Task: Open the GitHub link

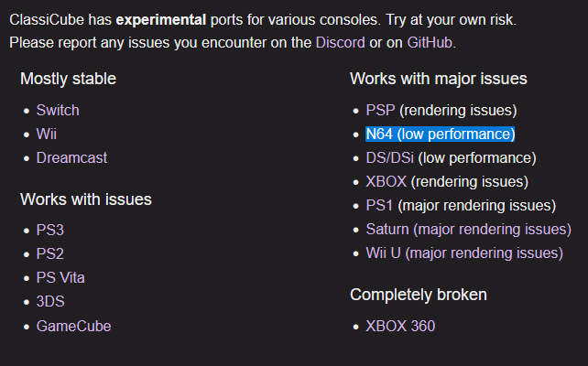Action: 430,43
